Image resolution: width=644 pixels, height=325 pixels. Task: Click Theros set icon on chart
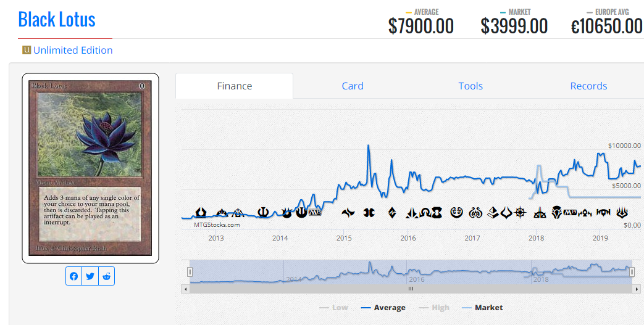[x=263, y=213]
